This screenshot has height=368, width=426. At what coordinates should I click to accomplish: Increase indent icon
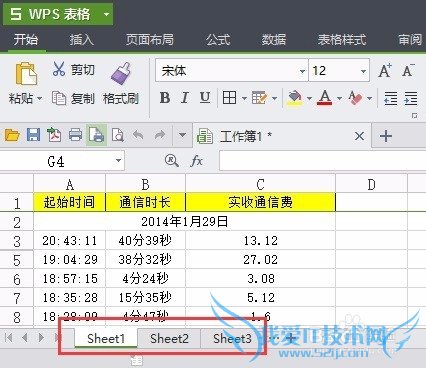[x=410, y=98]
